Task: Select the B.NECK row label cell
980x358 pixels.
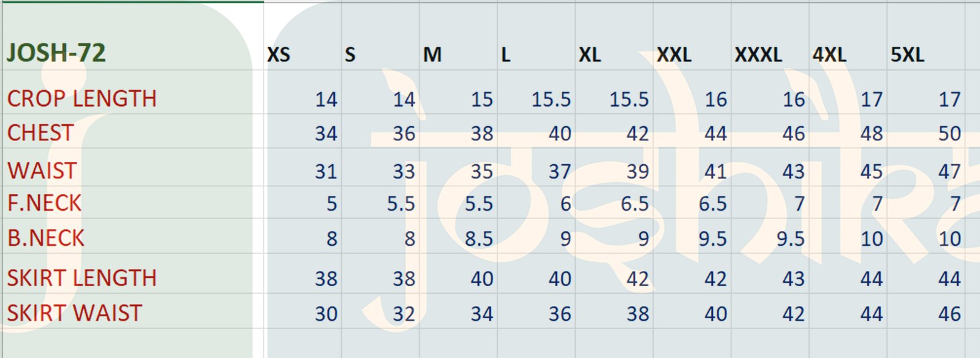Action: click(x=46, y=238)
